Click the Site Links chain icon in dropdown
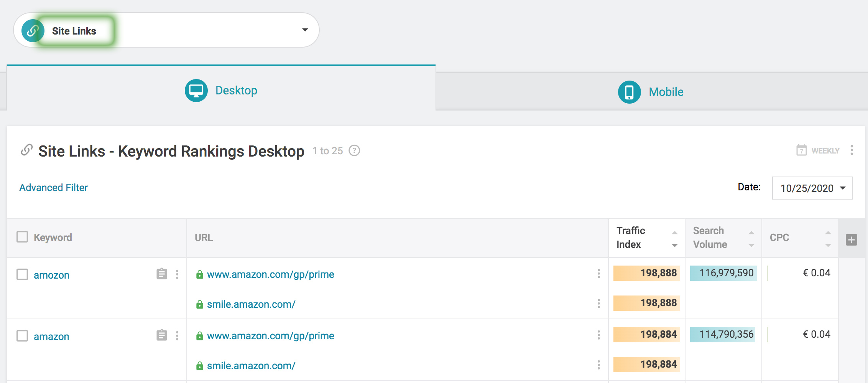This screenshot has height=383, width=868. click(33, 31)
